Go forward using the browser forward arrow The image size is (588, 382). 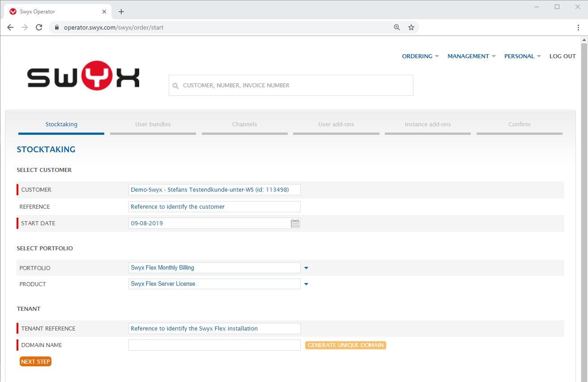[25, 27]
